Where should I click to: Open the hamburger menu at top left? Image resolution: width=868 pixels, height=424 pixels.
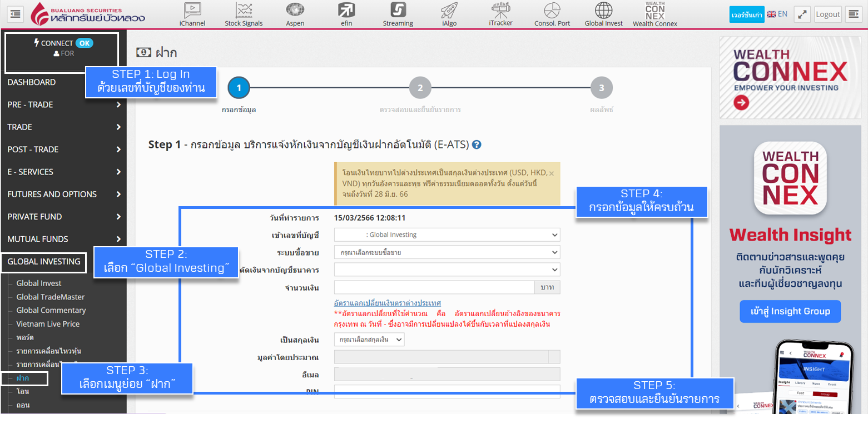pos(16,14)
